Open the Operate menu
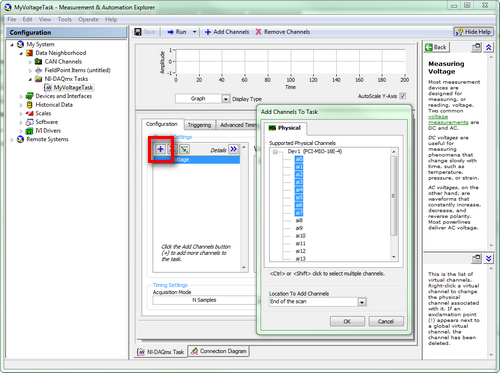 [x=88, y=19]
